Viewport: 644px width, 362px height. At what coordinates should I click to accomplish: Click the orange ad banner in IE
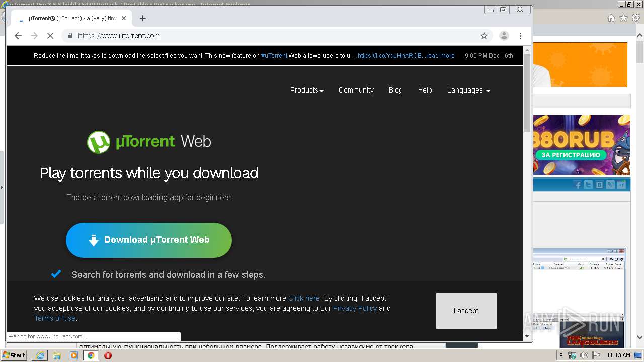(580, 65)
